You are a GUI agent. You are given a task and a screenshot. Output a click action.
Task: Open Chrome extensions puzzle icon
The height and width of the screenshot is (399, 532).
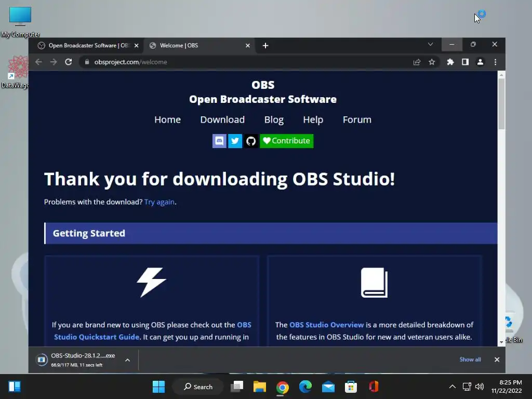coord(450,62)
